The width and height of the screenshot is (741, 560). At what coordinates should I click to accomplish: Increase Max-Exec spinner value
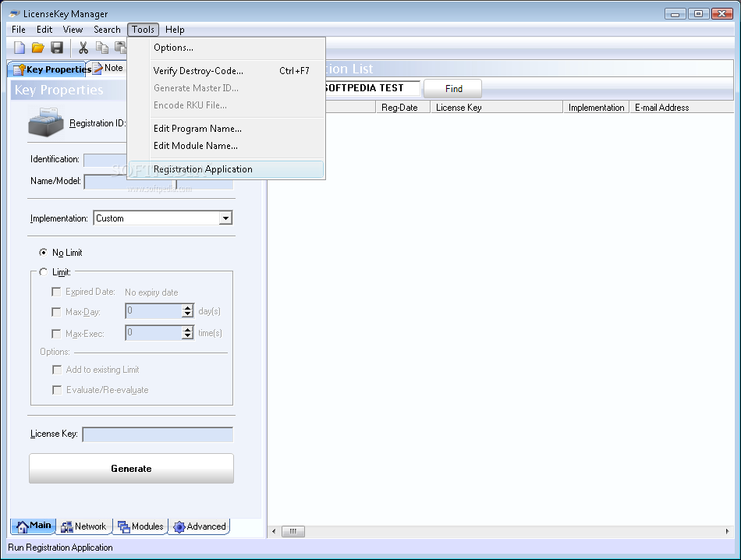tap(188, 329)
